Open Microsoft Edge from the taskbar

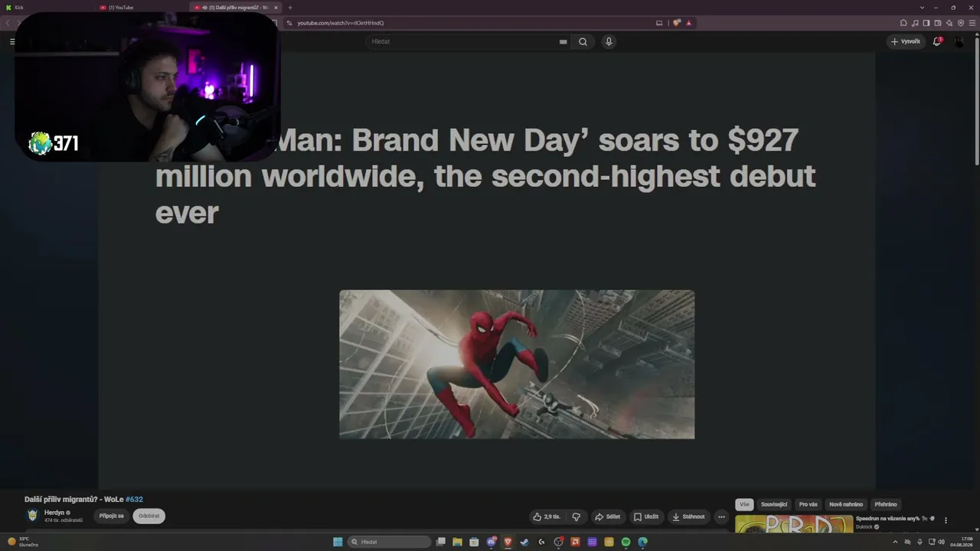[x=642, y=542]
